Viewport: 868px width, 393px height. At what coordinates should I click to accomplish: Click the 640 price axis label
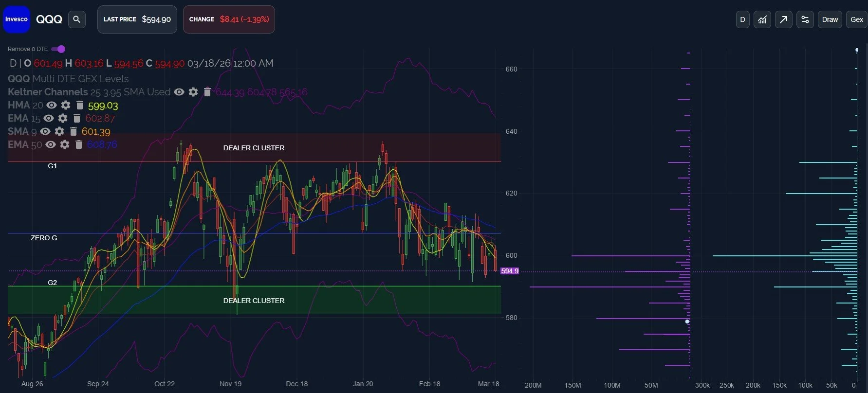click(x=511, y=131)
